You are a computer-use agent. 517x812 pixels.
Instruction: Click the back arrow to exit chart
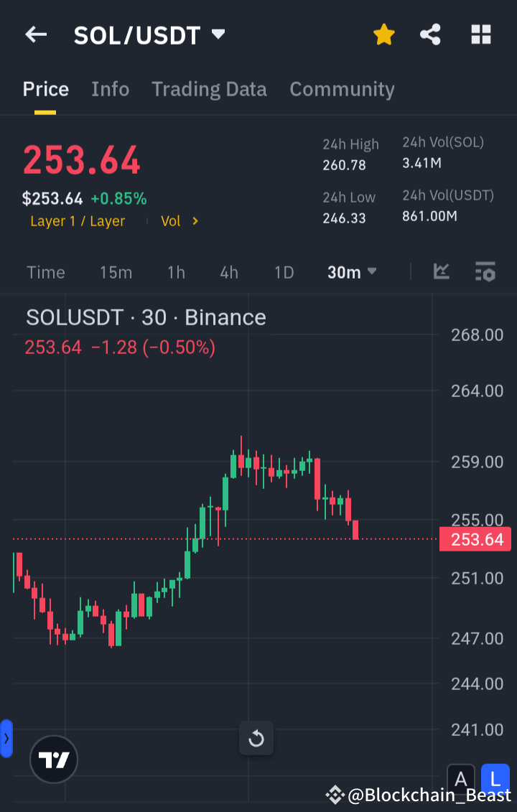[x=36, y=34]
